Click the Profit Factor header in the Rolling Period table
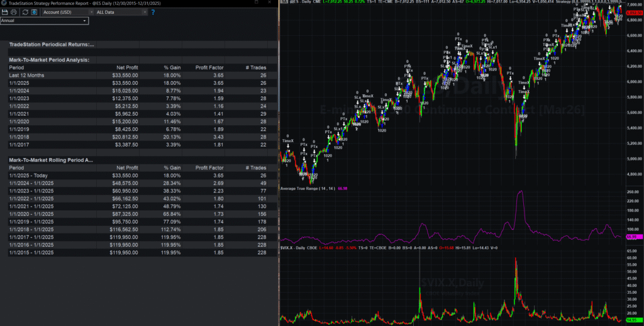Viewport: 644px width, 326px height. pos(209,168)
